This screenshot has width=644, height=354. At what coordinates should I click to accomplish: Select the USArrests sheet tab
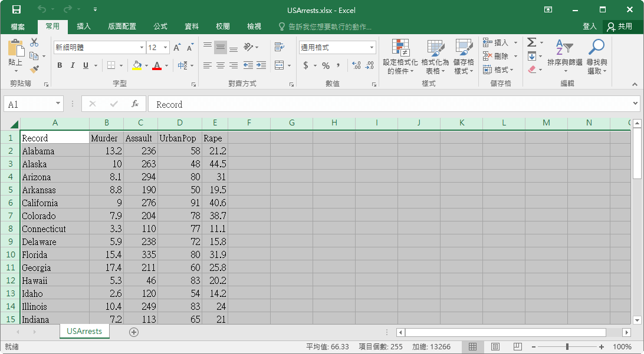[84, 331]
